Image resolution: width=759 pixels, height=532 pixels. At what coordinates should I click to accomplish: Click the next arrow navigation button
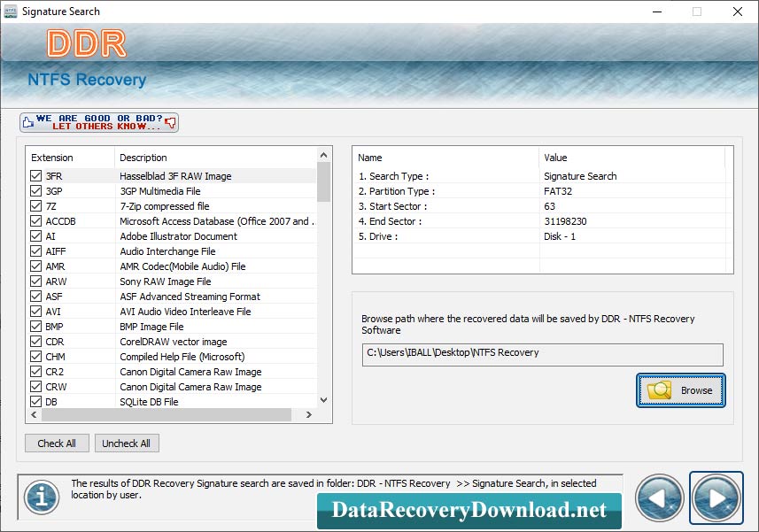tap(716, 497)
